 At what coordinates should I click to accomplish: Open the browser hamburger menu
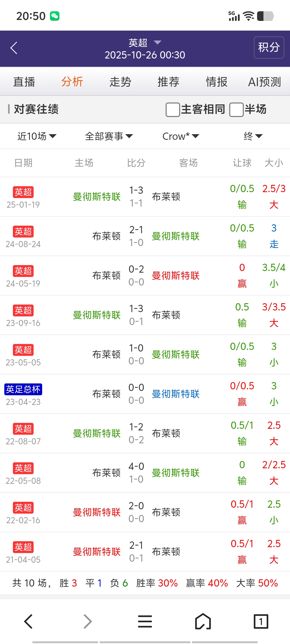click(145, 621)
